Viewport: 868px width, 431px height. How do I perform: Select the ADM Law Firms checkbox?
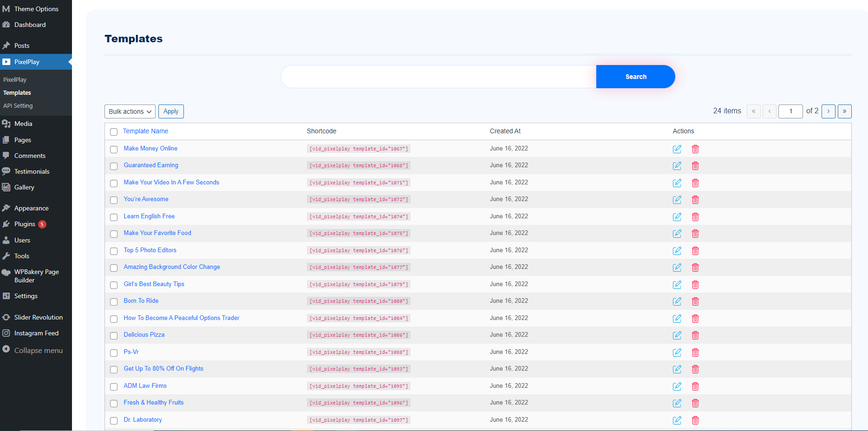tap(114, 387)
